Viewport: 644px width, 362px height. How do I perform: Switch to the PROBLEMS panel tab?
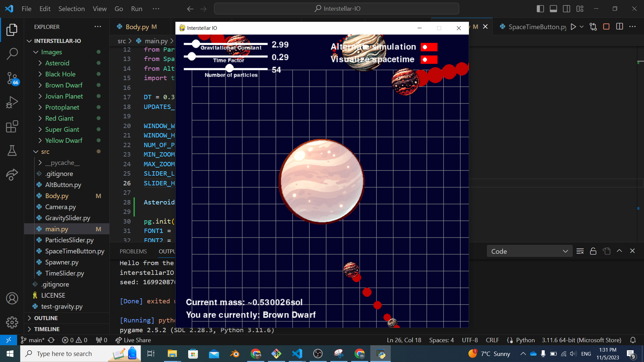(133, 251)
